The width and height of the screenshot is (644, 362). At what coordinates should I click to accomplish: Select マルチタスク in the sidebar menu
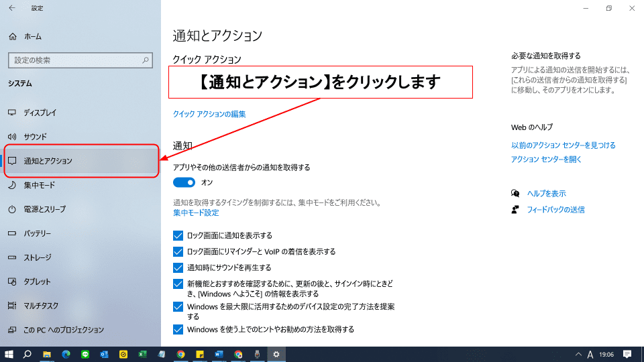click(41, 306)
